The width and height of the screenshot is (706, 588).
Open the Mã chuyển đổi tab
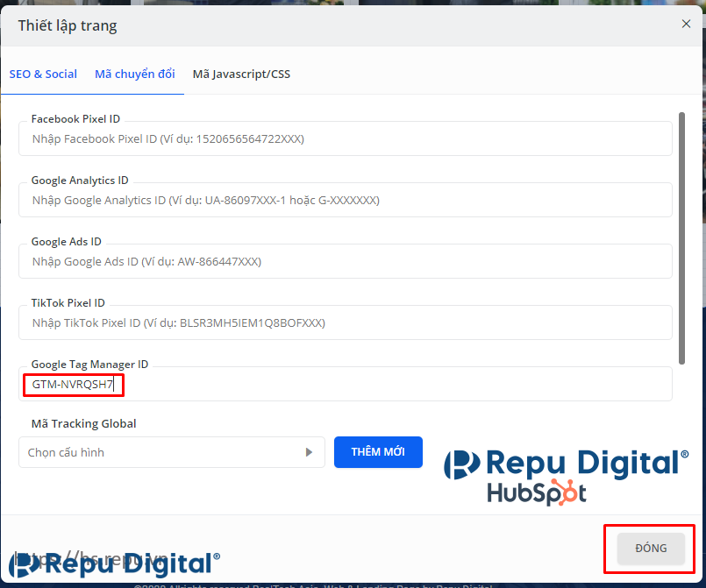tap(135, 74)
